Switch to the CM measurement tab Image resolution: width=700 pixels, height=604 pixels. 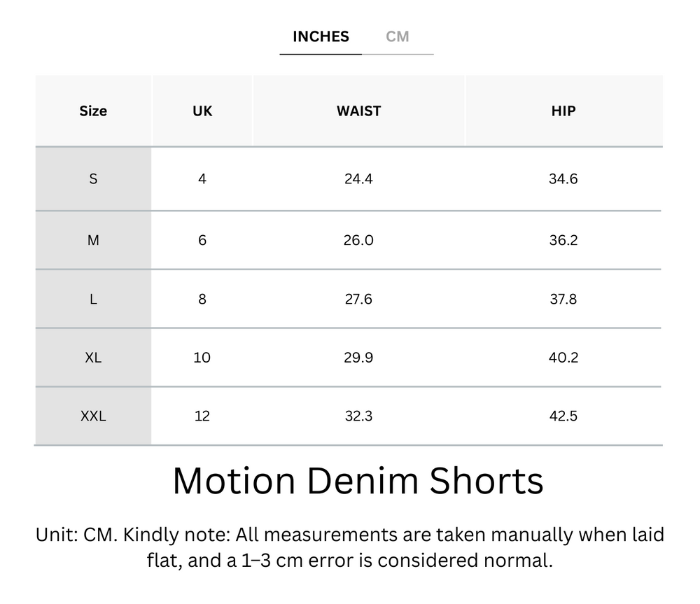(x=398, y=36)
